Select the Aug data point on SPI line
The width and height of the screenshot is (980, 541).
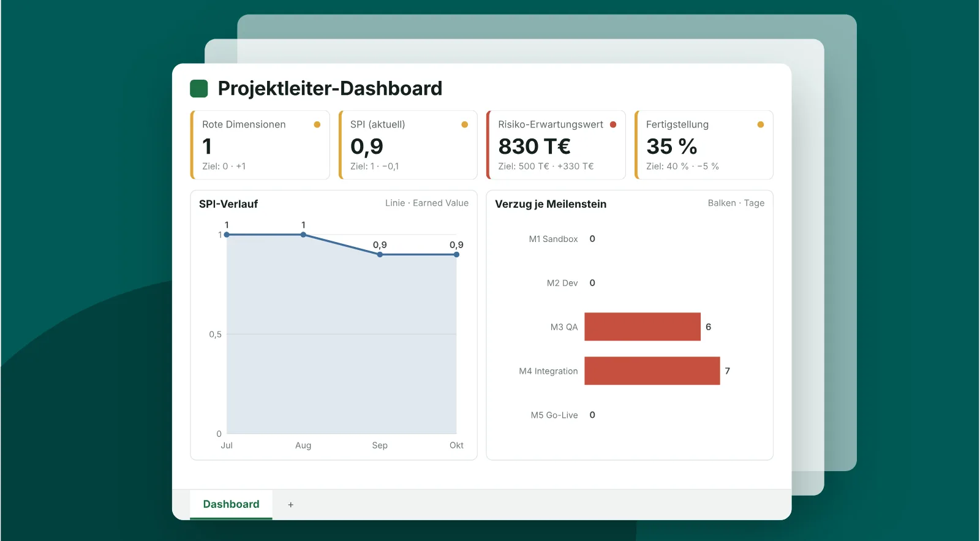pos(303,235)
